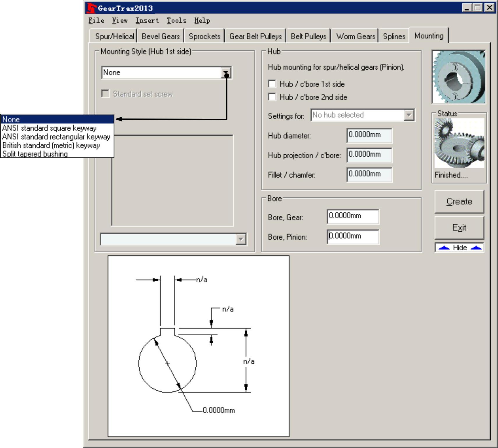Click the bevel gears status image

pos(459,143)
